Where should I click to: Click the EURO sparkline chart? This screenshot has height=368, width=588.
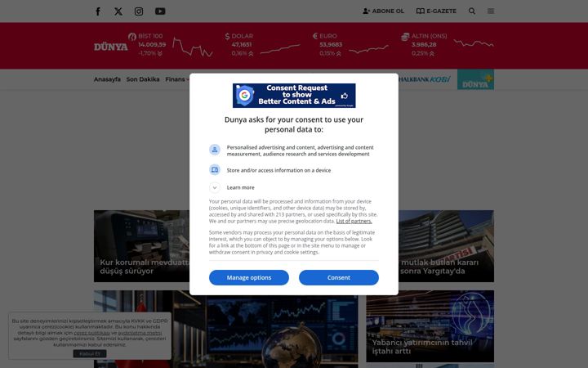coord(368,49)
